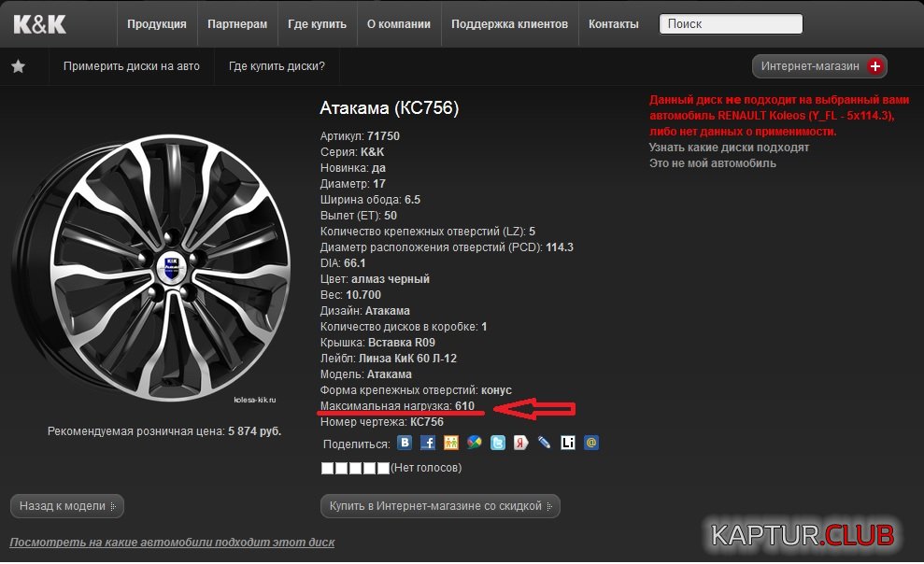Click the Атакама wheel product image
This screenshot has height=564, width=924.
pos(150,268)
